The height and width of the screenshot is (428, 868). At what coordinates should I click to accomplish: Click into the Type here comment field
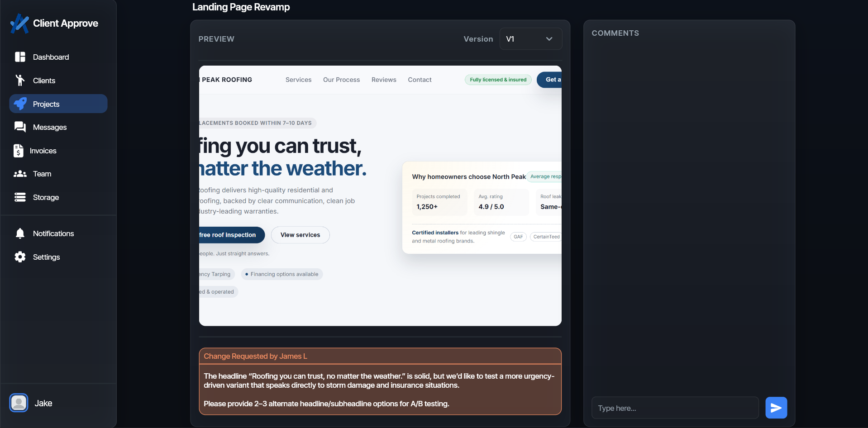pos(674,408)
